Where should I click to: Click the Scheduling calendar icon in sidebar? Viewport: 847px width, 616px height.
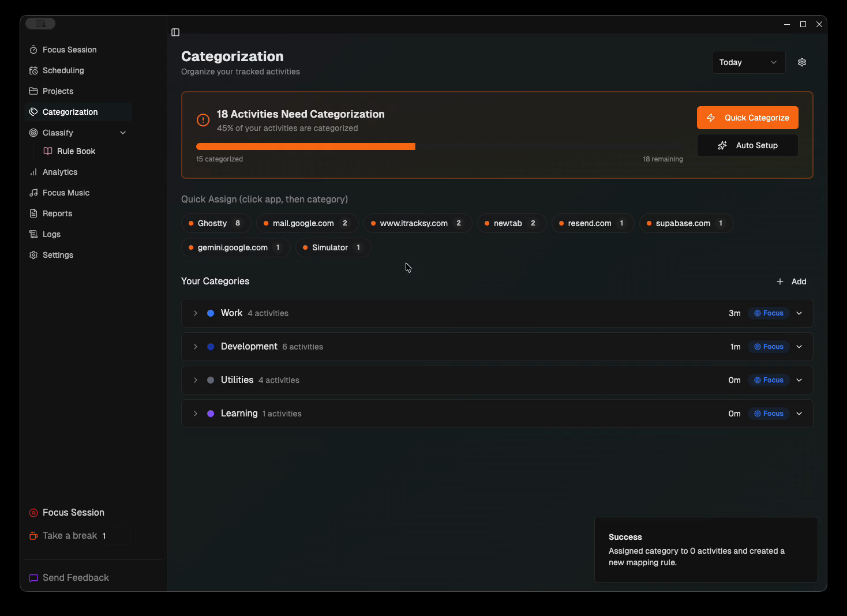33,71
